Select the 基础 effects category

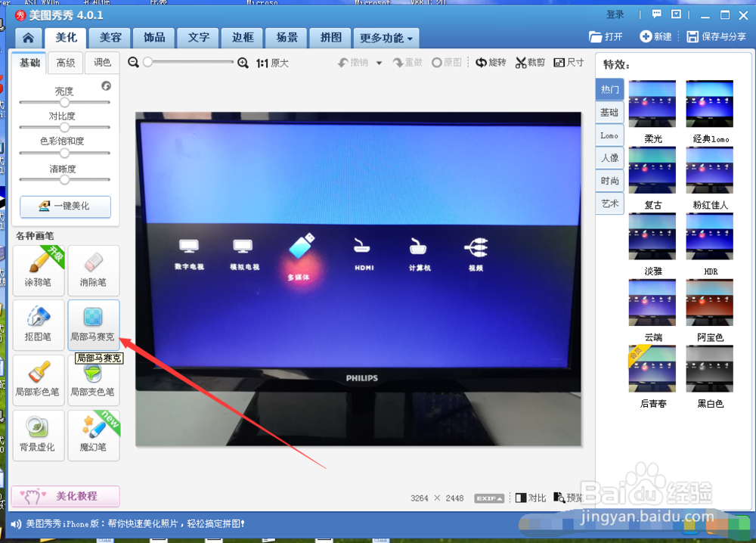[x=610, y=113]
